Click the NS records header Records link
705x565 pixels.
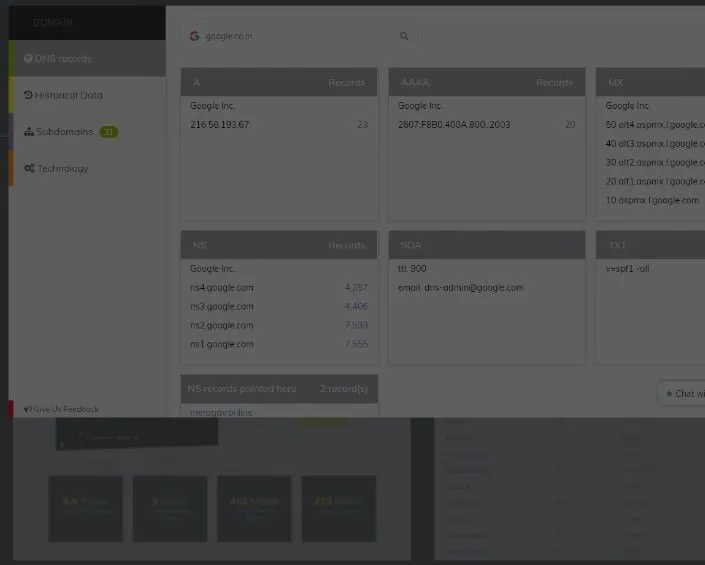pyautogui.click(x=347, y=245)
